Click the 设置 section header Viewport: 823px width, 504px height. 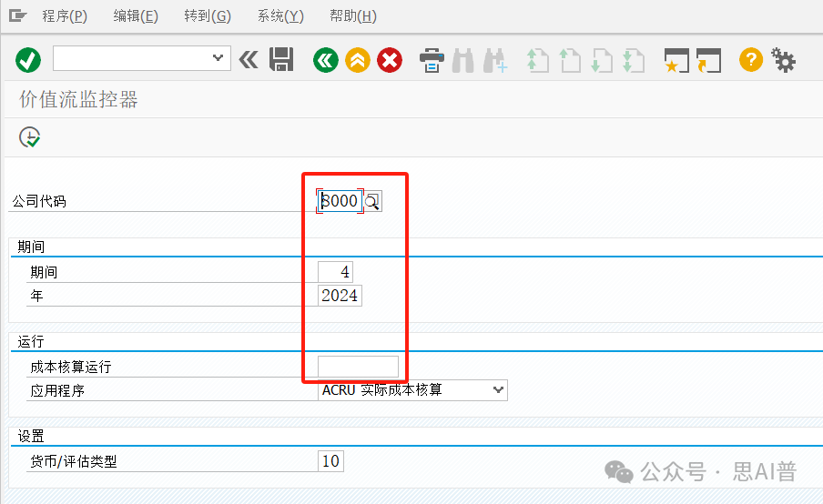pos(30,437)
